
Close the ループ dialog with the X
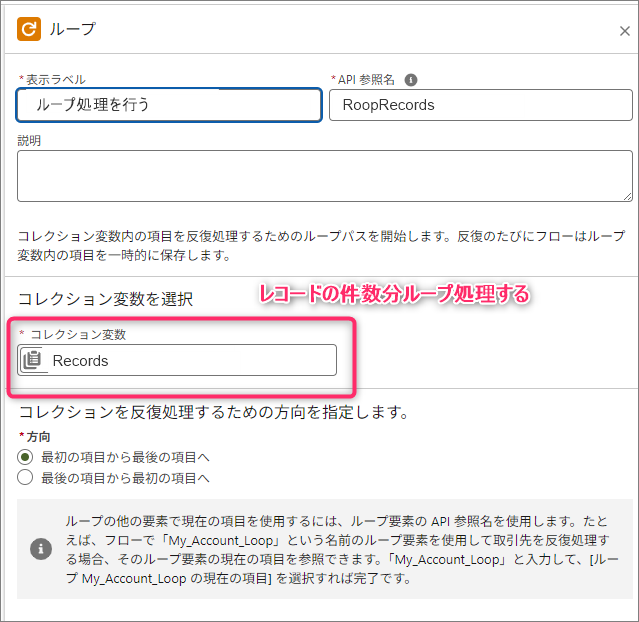(625, 31)
